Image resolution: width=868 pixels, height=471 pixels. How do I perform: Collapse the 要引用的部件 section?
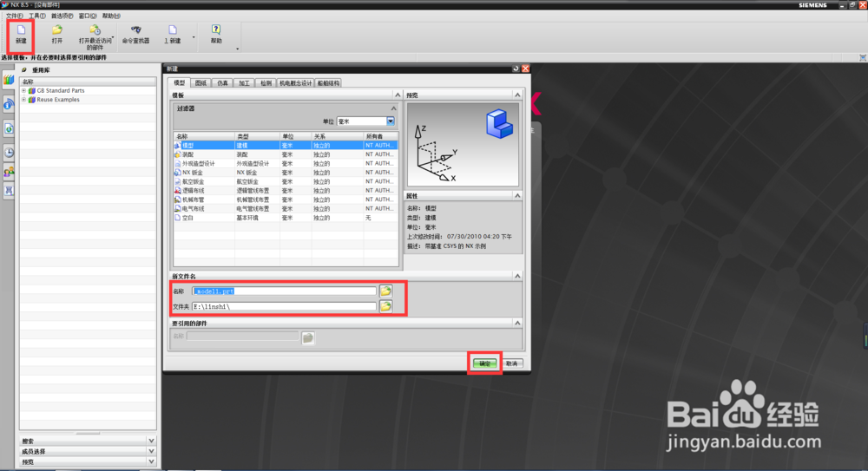coord(517,323)
